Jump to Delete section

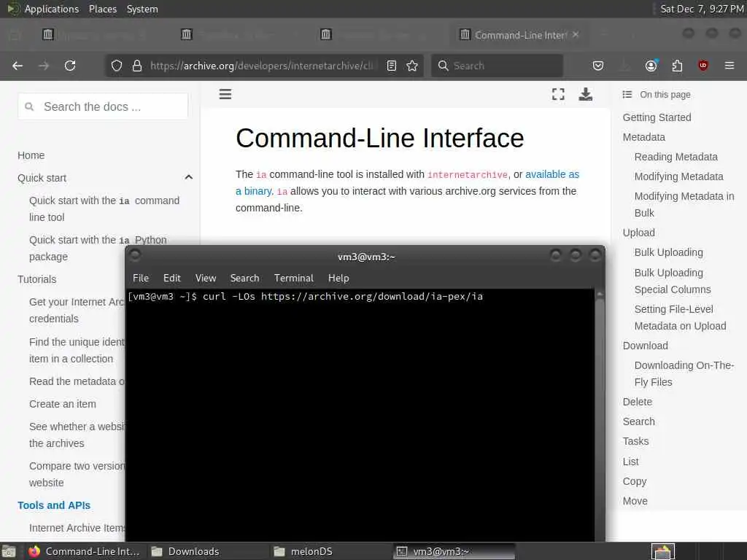tap(637, 402)
